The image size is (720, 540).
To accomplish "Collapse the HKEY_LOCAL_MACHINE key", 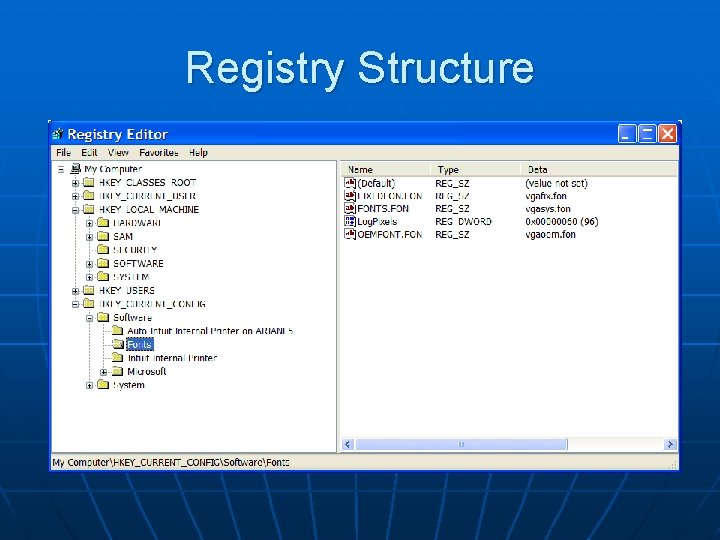I will (x=75, y=210).
